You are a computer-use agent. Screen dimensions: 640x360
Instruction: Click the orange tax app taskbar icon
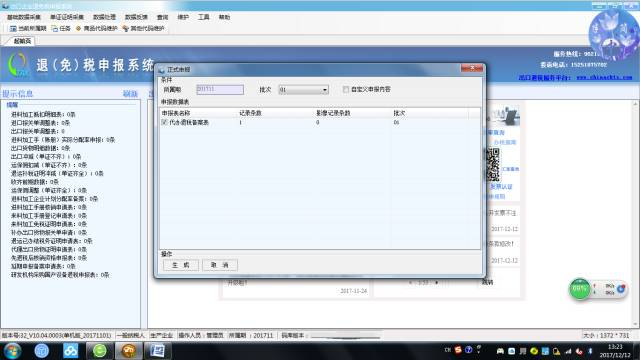point(129,351)
